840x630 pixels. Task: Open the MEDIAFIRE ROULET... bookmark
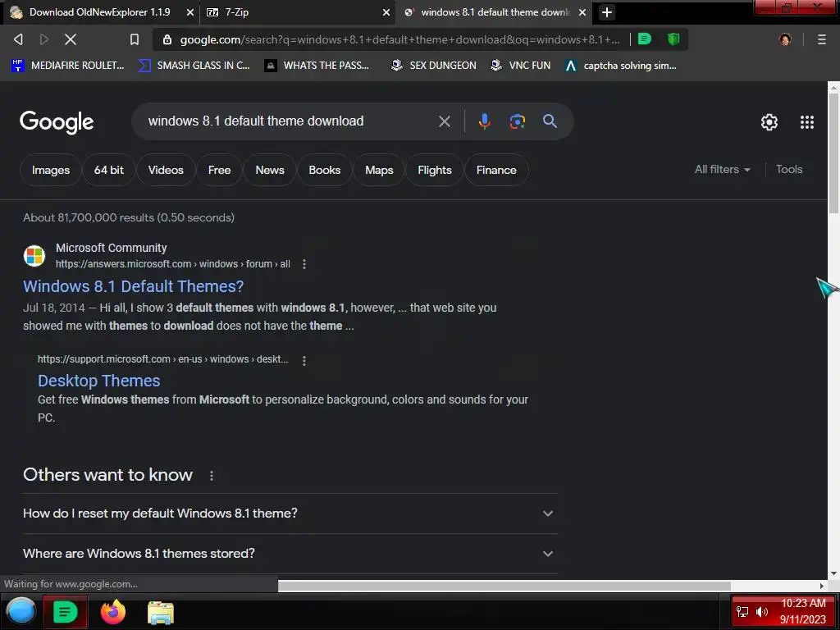pyautogui.click(x=67, y=66)
